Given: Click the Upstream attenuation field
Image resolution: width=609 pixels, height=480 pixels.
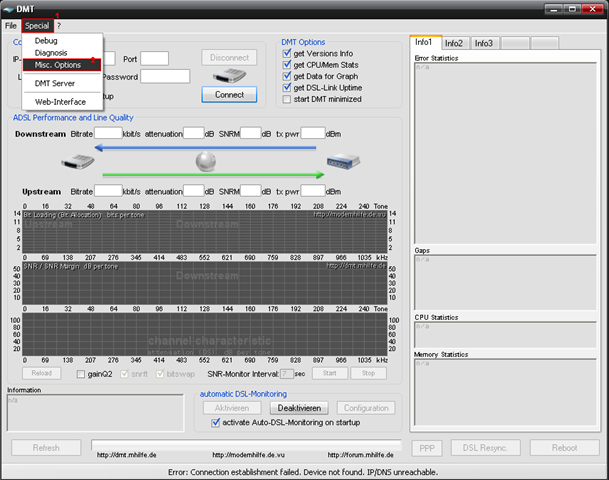Looking at the screenshot, I should [194, 191].
